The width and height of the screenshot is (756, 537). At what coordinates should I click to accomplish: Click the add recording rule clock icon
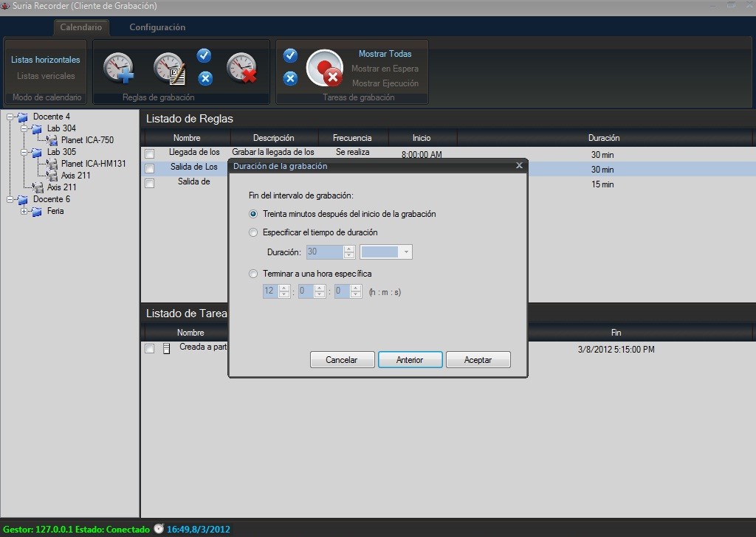(x=118, y=68)
